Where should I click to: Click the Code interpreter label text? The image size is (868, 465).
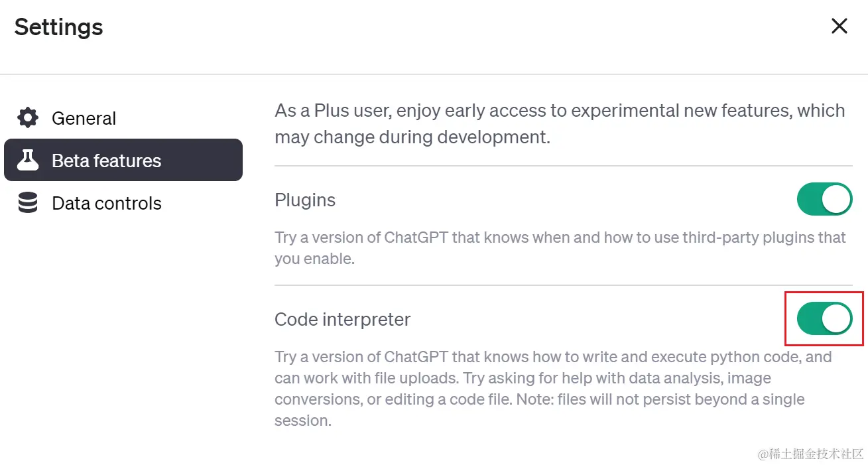pyautogui.click(x=343, y=319)
